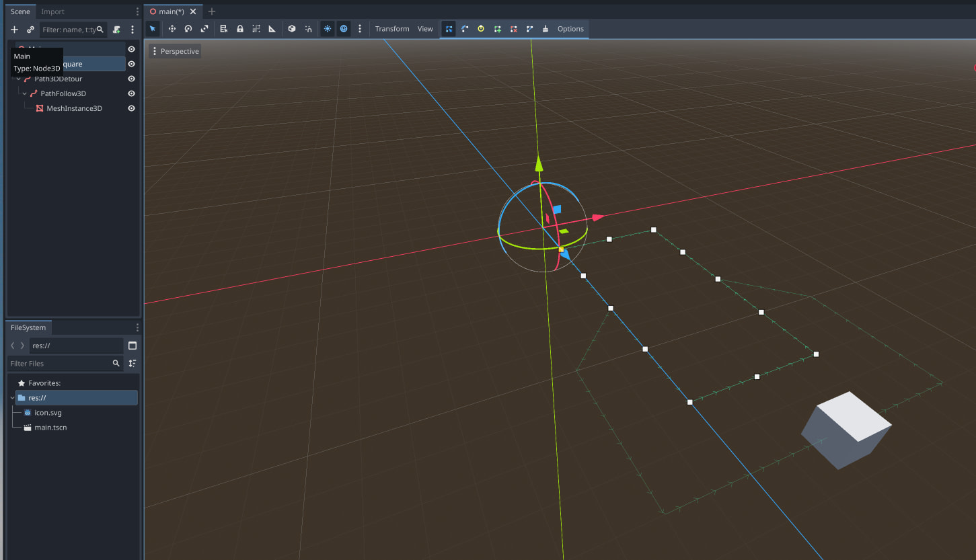Click the Filter Files input field
Image resolution: width=976 pixels, height=560 pixels.
click(x=59, y=363)
